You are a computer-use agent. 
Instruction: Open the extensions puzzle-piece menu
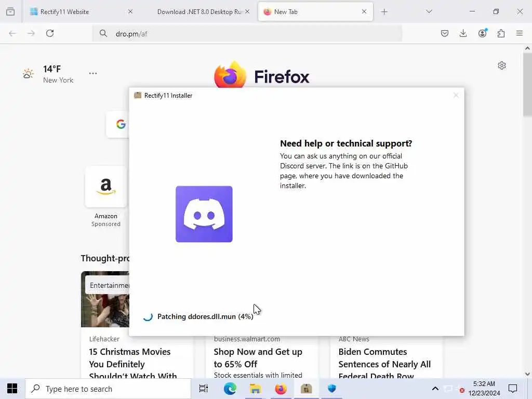tap(501, 33)
